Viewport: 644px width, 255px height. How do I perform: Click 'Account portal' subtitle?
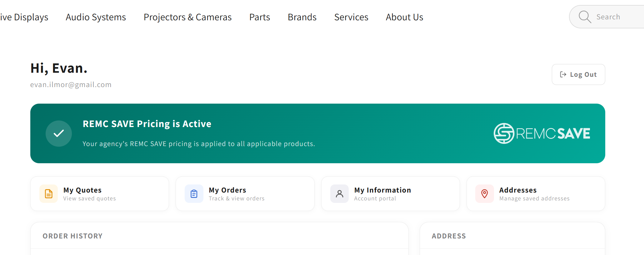375,199
